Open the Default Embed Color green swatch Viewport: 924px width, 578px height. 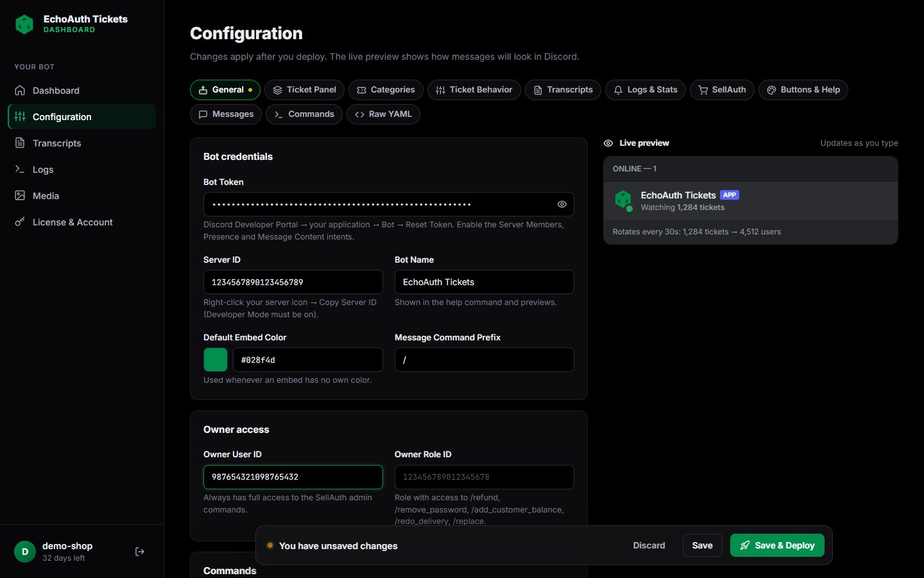coord(216,360)
